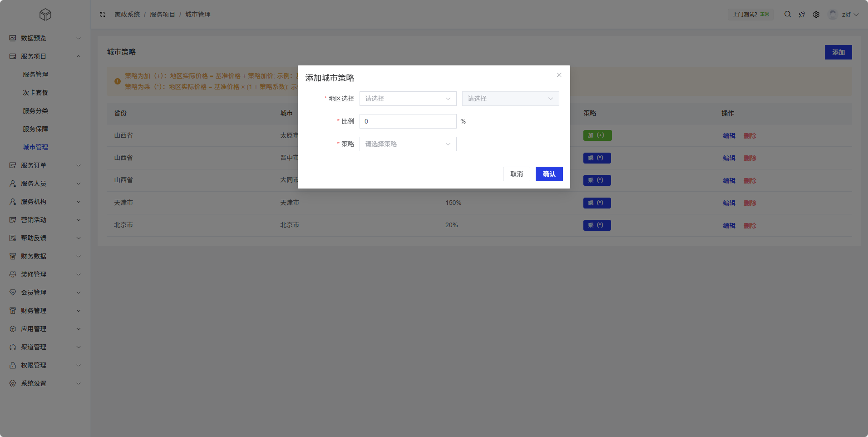Click the 装修管理 sidebar icon
Viewport: 868px width, 437px height.
13,274
